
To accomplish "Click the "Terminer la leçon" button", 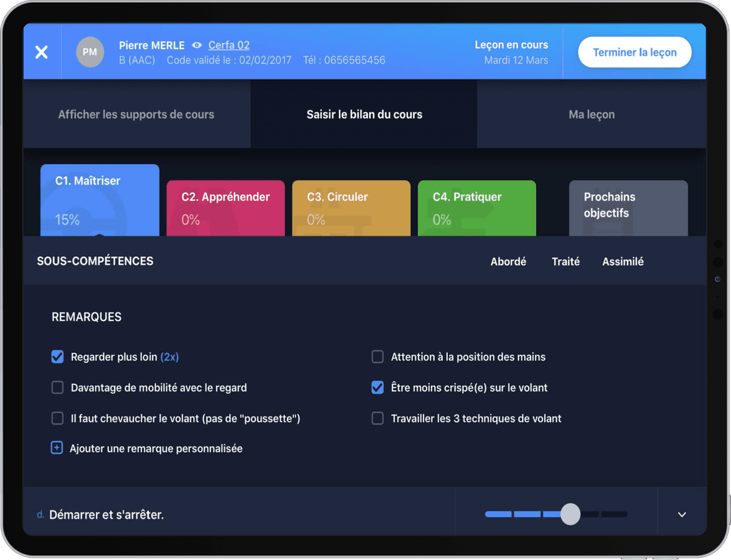I will pyautogui.click(x=634, y=52).
